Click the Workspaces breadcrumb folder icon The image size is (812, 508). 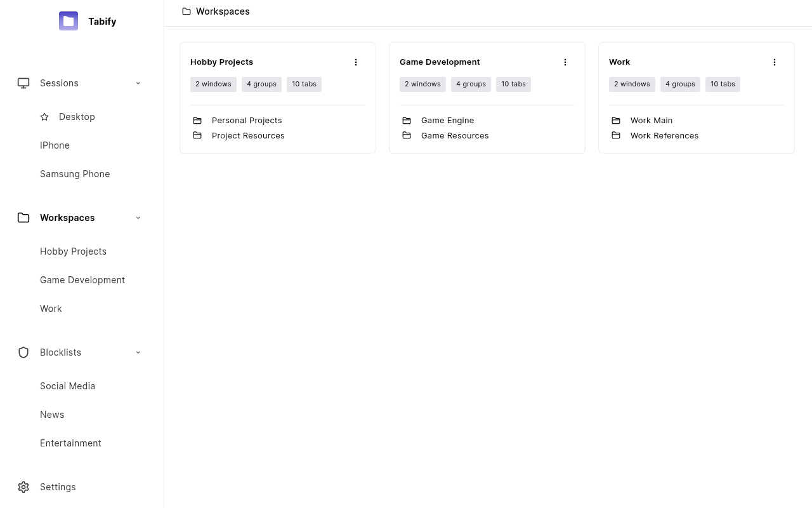(187, 11)
